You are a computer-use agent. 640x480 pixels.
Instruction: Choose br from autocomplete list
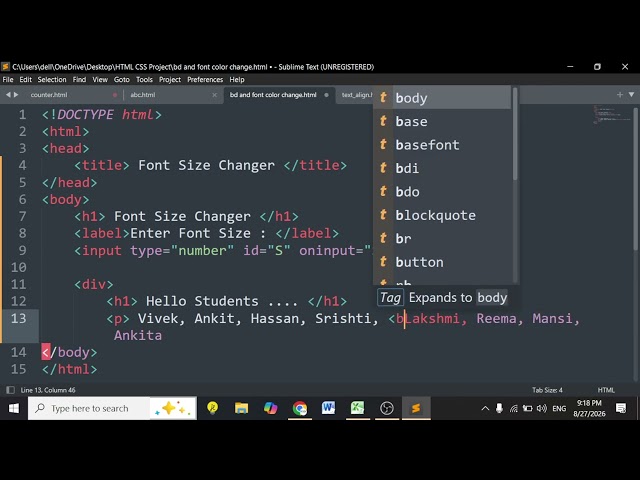442,238
